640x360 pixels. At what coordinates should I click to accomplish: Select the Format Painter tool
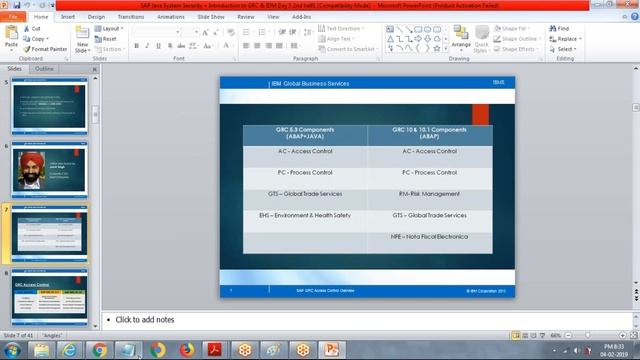click(45, 49)
